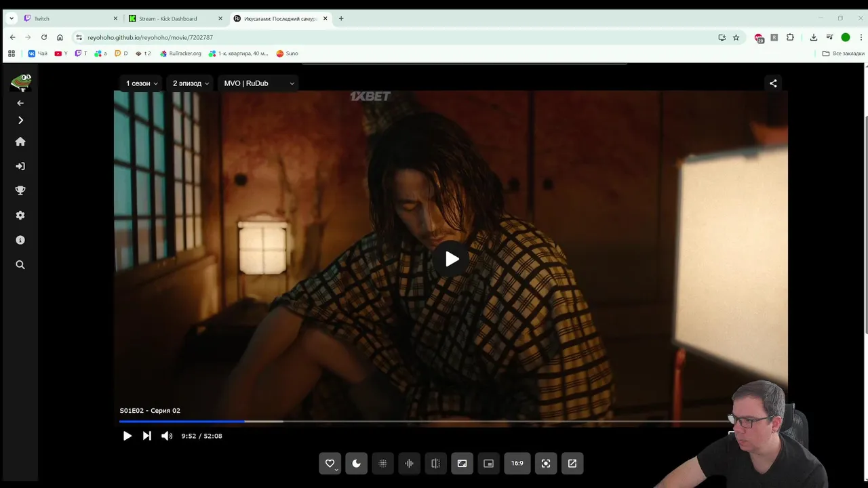Image resolution: width=868 pixels, height=488 pixels.
Task: Open Все закладки bookmarks folder
Action: [x=844, y=54]
